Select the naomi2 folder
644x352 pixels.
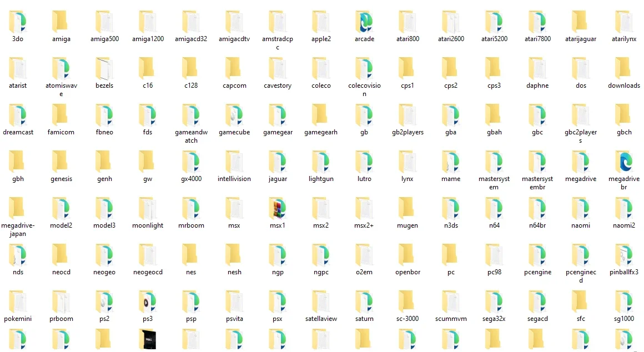coord(624,208)
